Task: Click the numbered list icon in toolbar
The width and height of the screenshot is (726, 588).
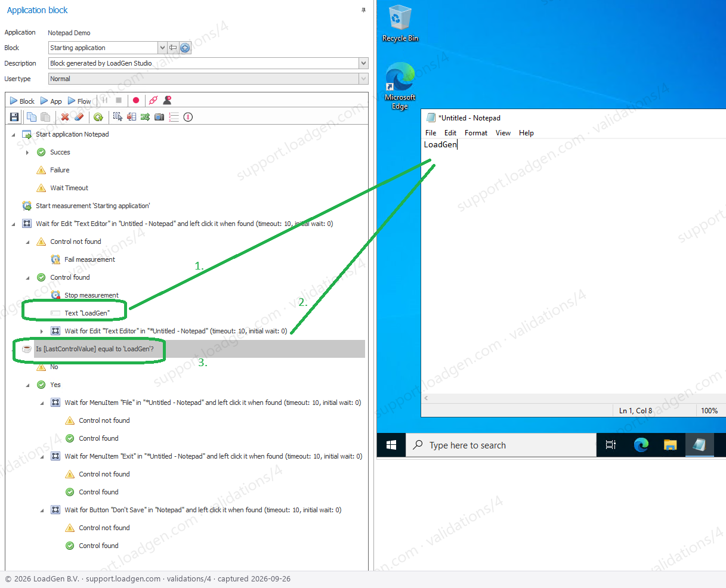Action: pyautogui.click(x=174, y=117)
